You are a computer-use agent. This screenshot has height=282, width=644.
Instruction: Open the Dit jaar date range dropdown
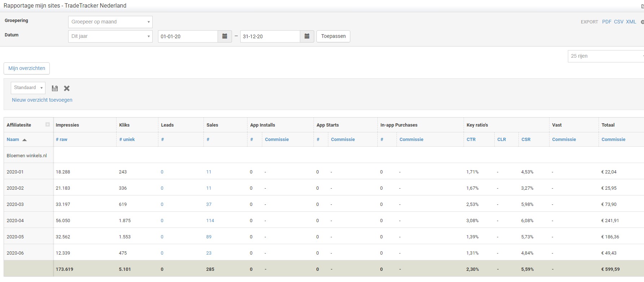tap(110, 36)
